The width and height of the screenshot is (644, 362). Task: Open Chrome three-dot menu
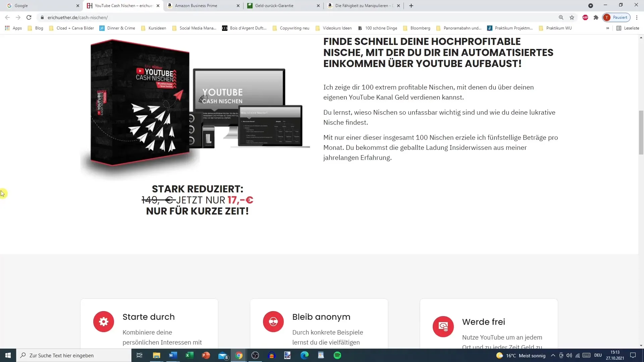point(637,17)
